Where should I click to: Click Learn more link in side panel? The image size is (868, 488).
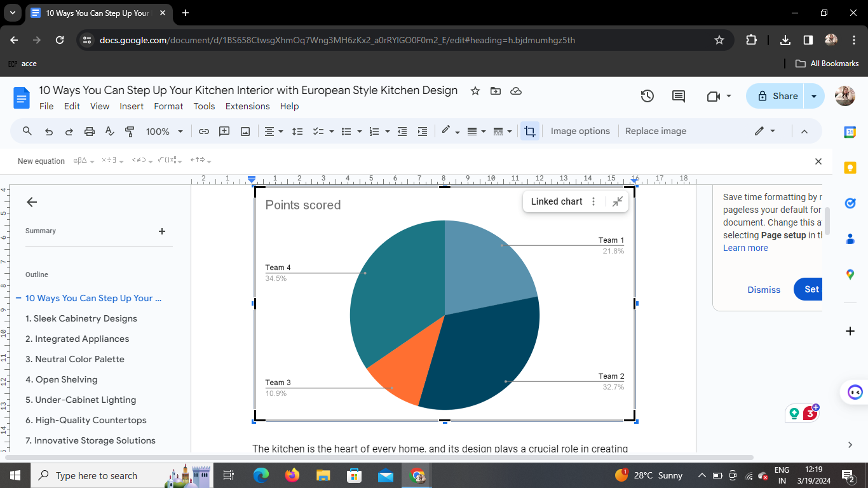pyautogui.click(x=745, y=248)
